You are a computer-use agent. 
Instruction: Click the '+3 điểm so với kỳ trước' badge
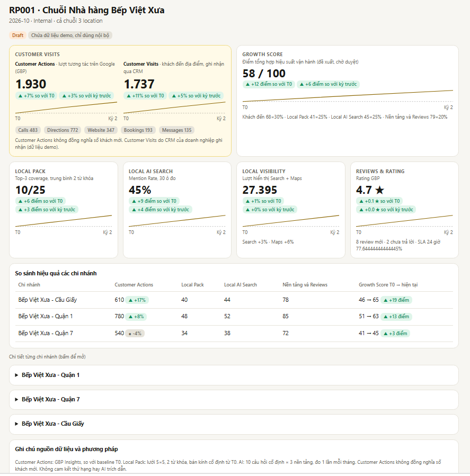click(x=47, y=210)
